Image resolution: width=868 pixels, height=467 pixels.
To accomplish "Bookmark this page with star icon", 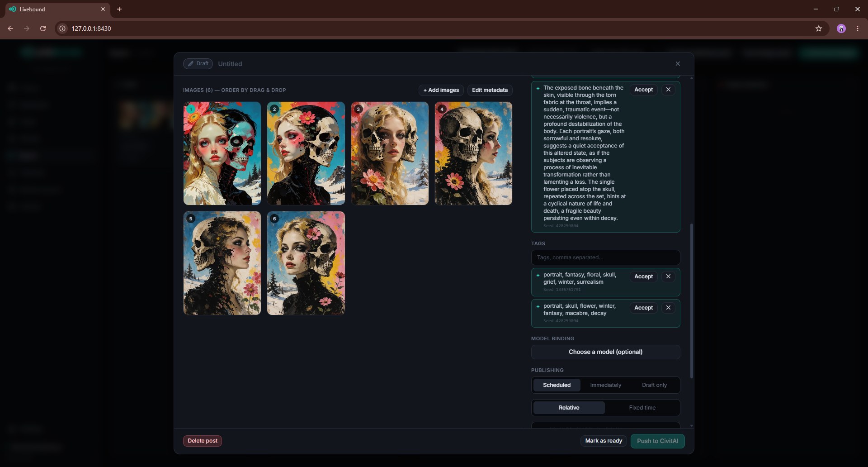I will (x=819, y=29).
